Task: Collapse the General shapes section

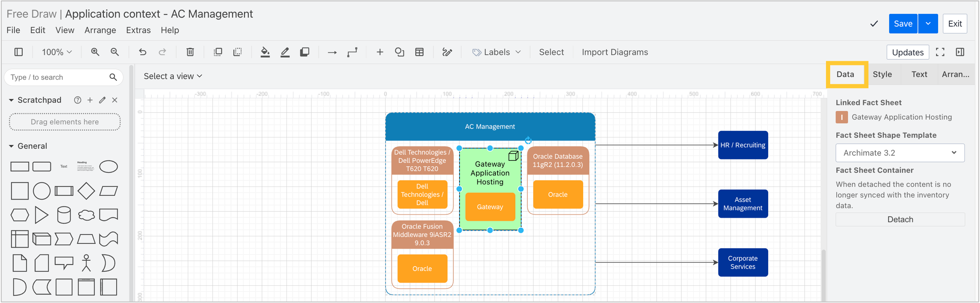Action: (x=11, y=146)
